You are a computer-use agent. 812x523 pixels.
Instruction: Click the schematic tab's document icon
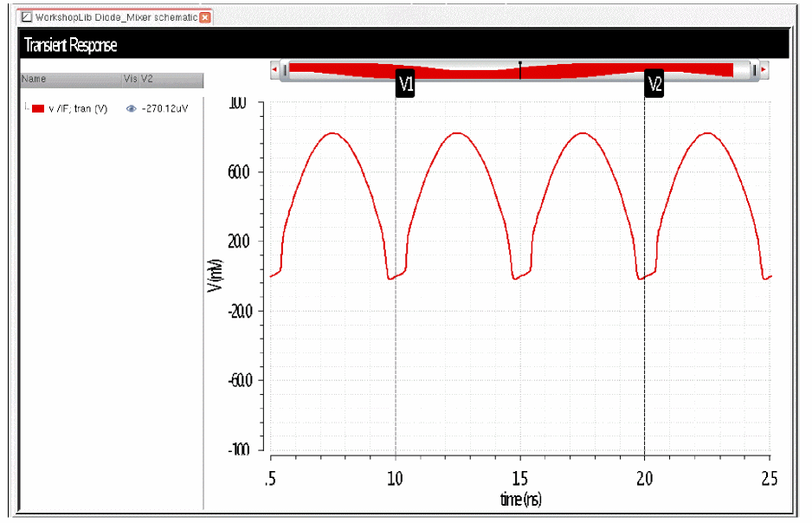(x=27, y=17)
